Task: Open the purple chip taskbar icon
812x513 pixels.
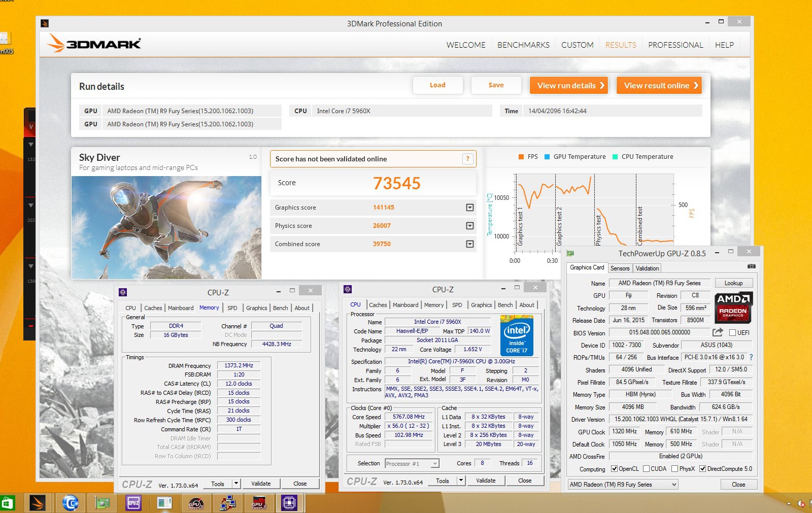Action: [289, 503]
